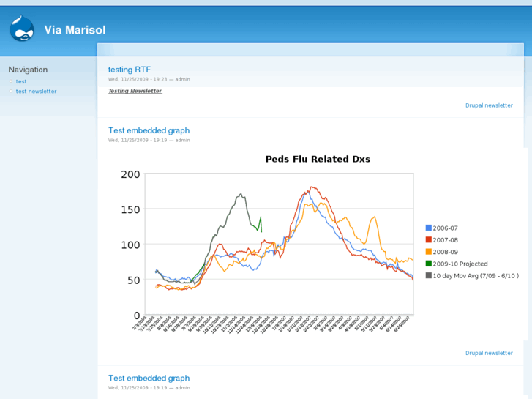Screen dimensions: 532x399
Task: Click the Peds Flu Related Dxs chart title
Action: pos(318,159)
